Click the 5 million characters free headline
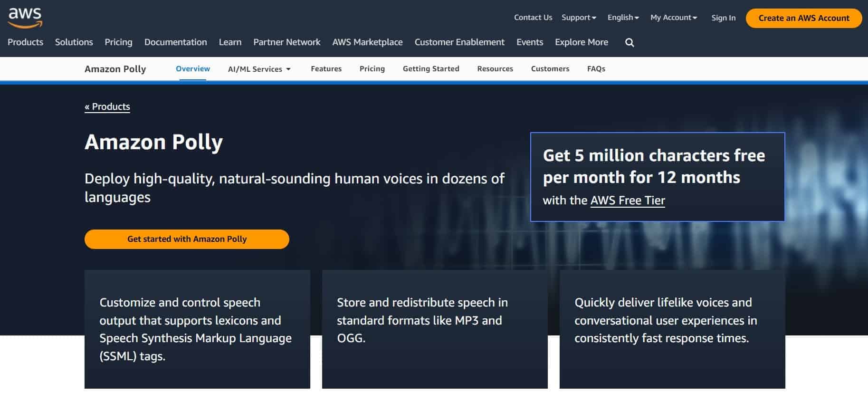This screenshot has width=868, height=402. [654, 166]
